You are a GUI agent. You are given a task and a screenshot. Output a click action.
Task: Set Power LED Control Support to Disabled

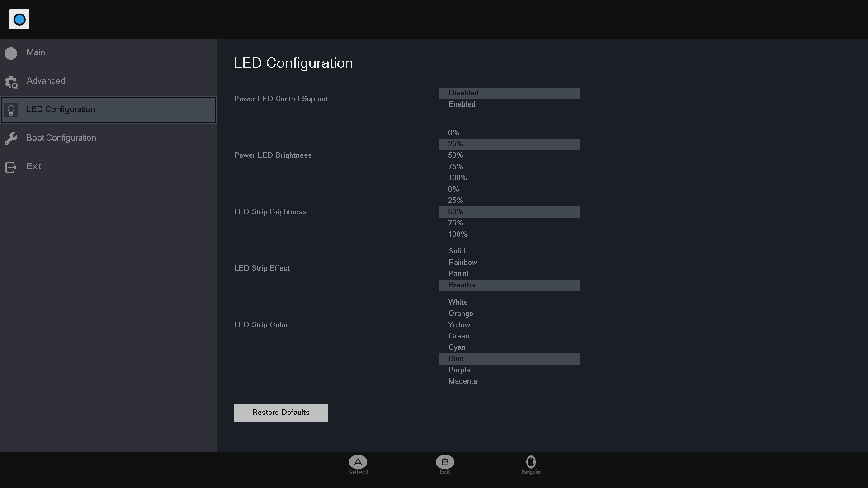coord(509,93)
